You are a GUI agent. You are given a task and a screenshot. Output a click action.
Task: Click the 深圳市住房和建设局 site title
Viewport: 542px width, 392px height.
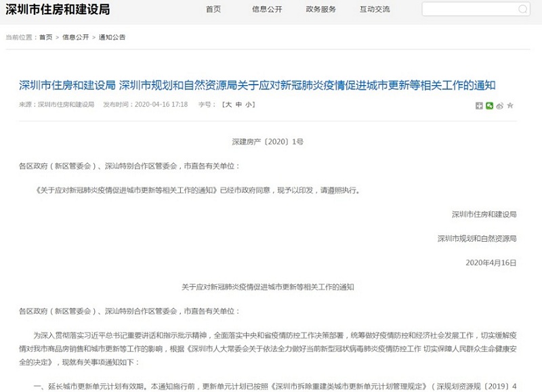coord(58,9)
